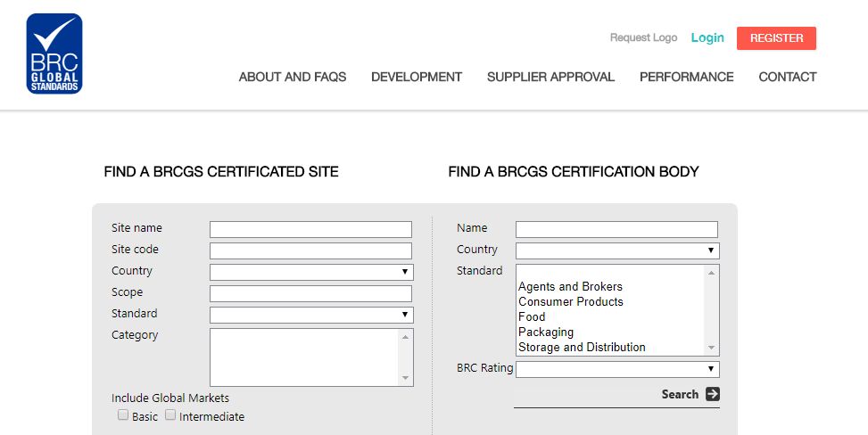Select Food in the Standard list
Image resolution: width=868 pixels, height=435 pixels.
click(x=532, y=317)
